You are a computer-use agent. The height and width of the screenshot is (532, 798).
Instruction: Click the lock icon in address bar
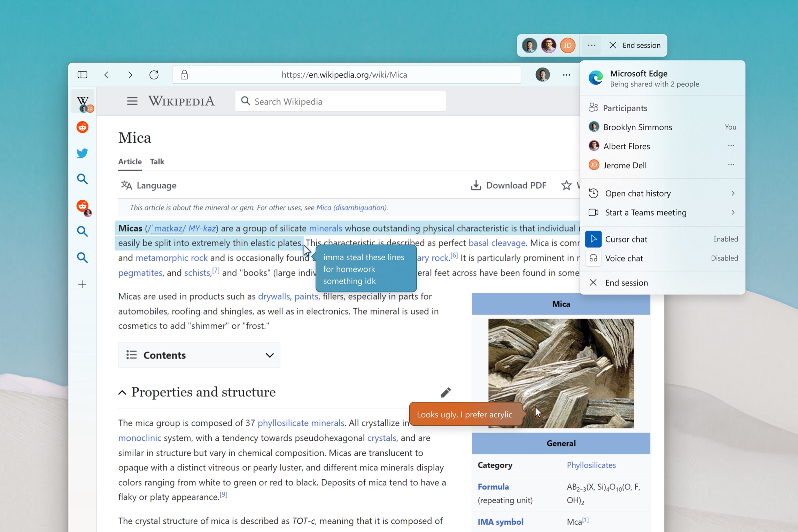tap(184, 75)
